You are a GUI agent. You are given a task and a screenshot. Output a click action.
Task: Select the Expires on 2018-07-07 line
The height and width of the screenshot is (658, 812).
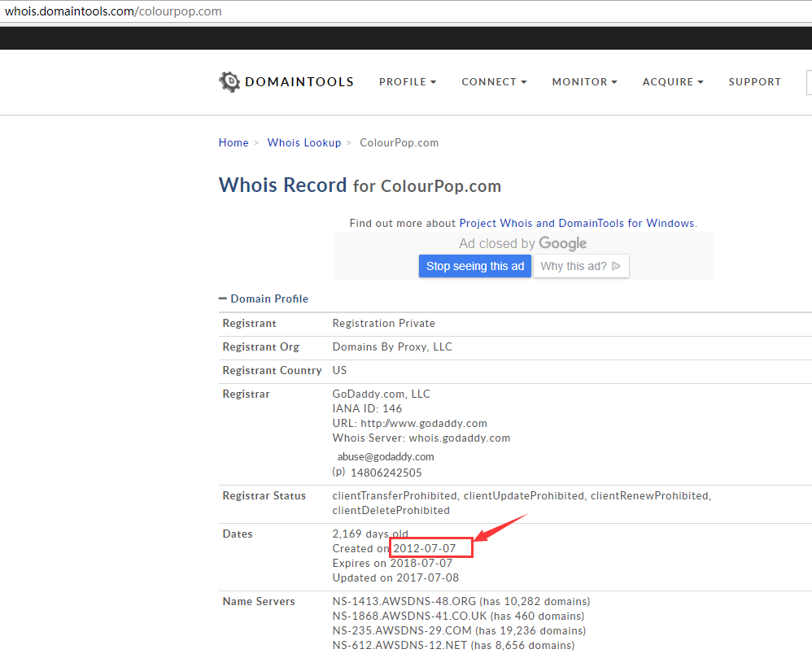point(392,564)
